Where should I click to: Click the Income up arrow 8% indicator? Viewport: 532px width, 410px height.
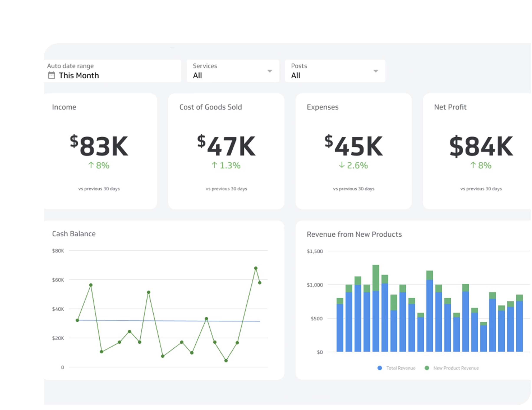[99, 165]
